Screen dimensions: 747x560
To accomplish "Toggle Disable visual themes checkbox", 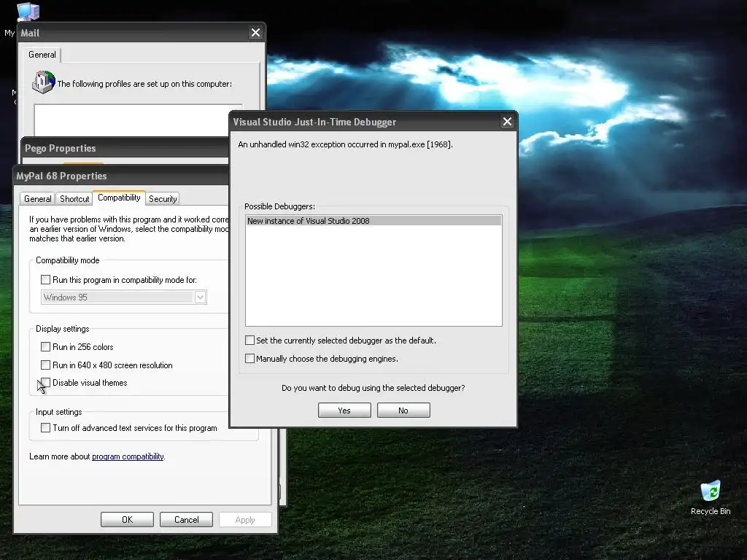I will coord(45,382).
